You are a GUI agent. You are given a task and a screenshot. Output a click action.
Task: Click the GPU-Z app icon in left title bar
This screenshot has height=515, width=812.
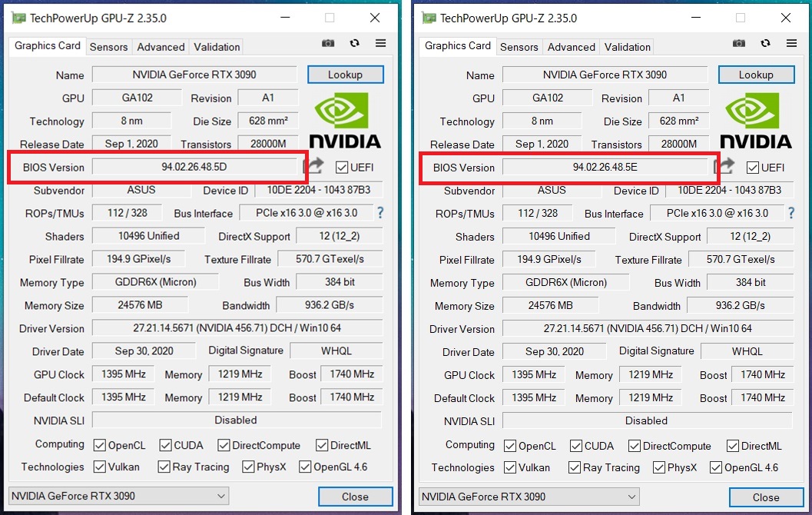(x=18, y=18)
